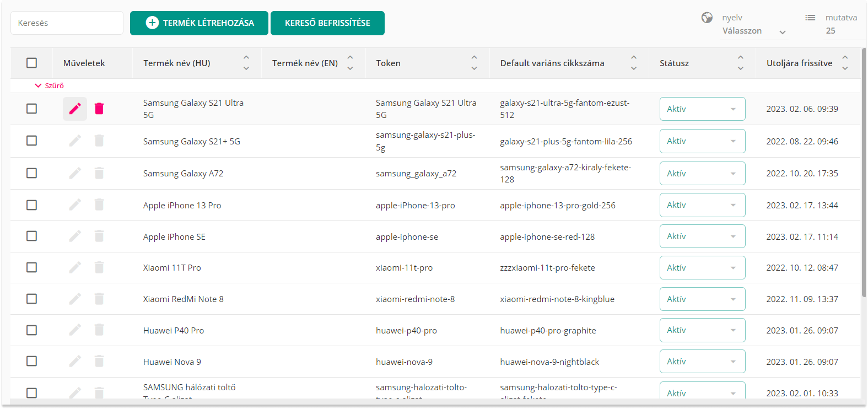This screenshot has height=409, width=868.
Task: Open status dropdown for Samsung Galaxy S21 Ultra 5G
Action: tap(702, 109)
